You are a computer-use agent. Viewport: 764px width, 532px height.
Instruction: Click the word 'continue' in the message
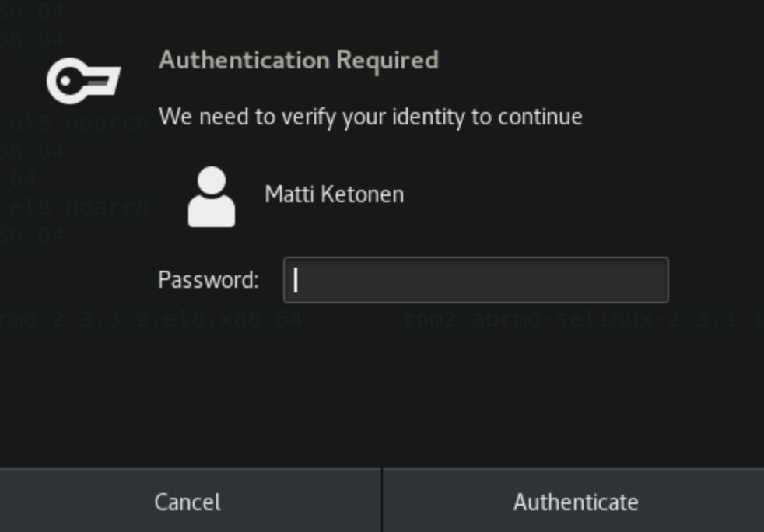[x=540, y=117]
